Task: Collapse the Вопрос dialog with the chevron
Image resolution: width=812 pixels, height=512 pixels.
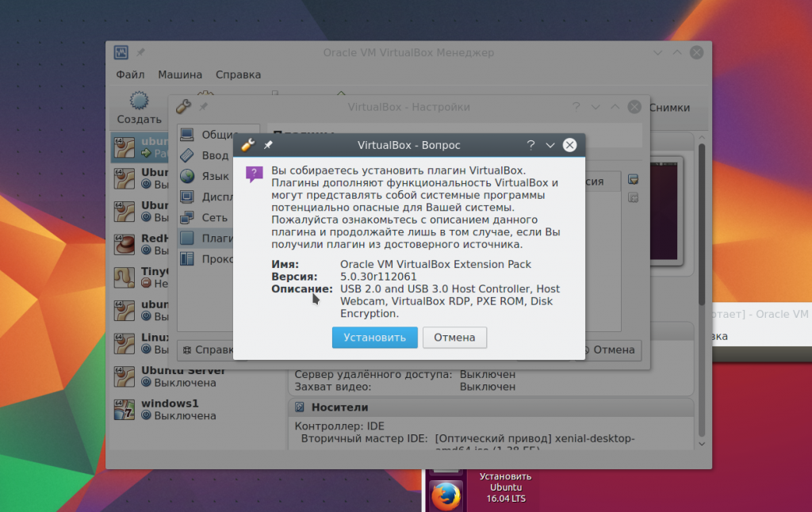Action: pos(550,145)
